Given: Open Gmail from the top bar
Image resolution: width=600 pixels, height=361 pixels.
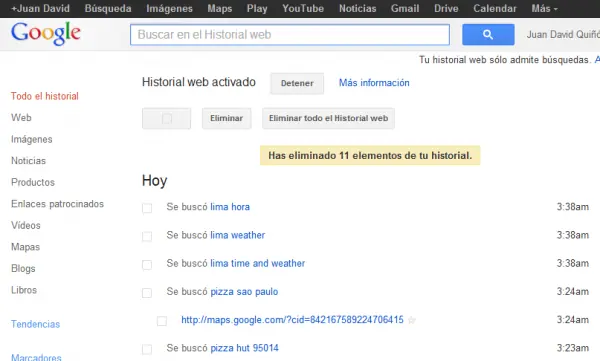Looking at the screenshot, I should coord(405,8).
